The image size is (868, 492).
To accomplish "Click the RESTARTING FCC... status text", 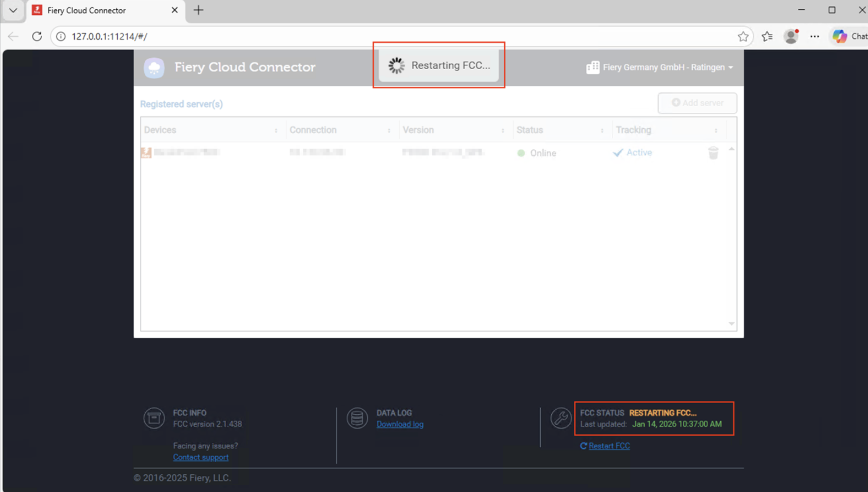I will [x=663, y=413].
